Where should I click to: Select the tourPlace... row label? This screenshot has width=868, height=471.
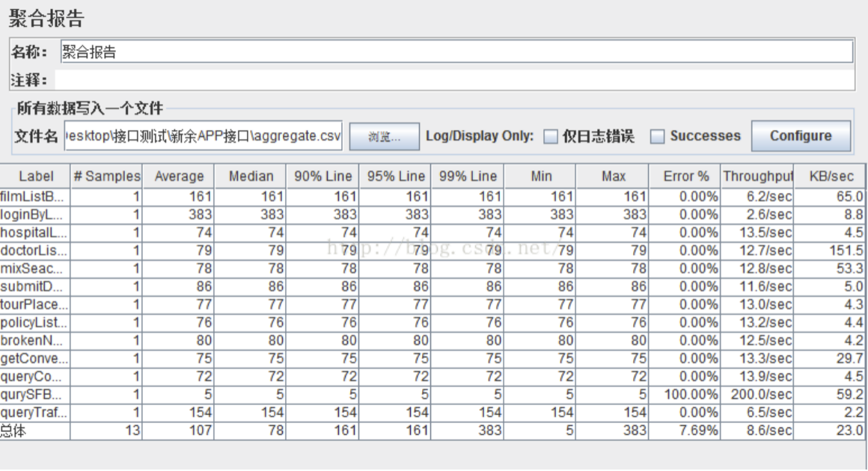pos(35,304)
